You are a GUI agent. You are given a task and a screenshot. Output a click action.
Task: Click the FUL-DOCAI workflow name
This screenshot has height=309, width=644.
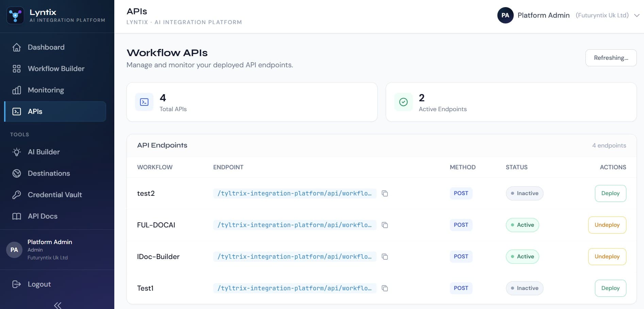coord(156,225)
